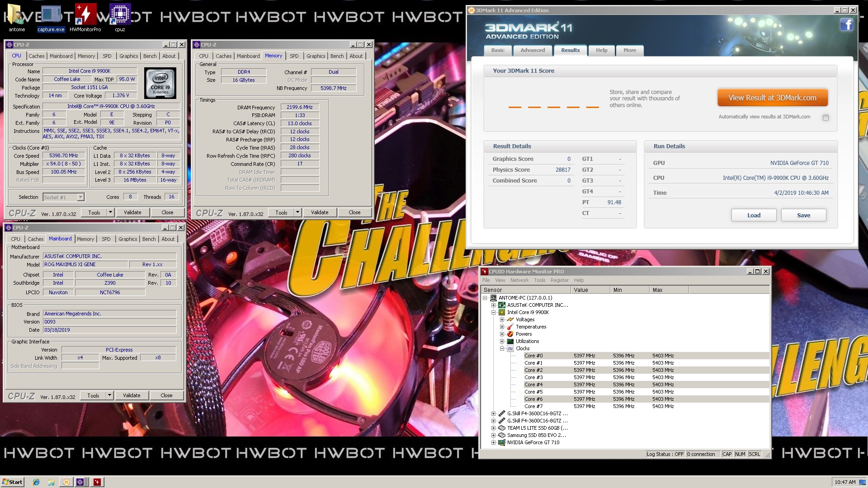Viewport: 868px width, 488px height.
Task: Click the Sensor column header
Action: (525, 290)
